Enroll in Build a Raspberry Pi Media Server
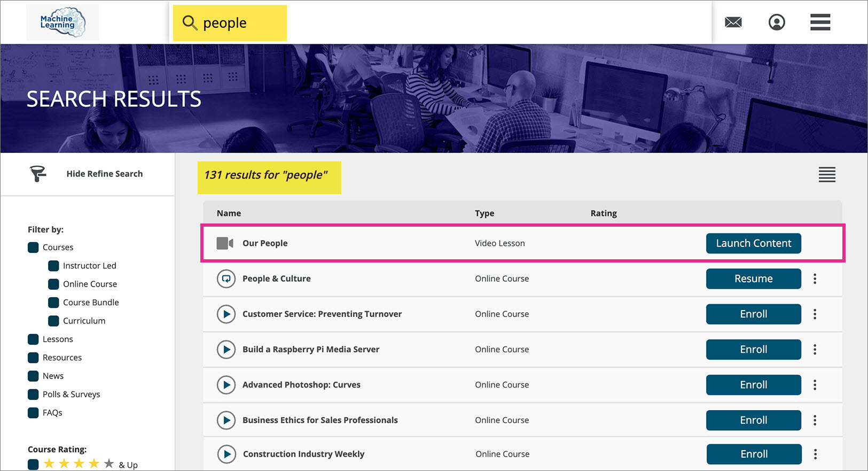The height and width of the screenshot is (471, 868). [x=754, y=349]
